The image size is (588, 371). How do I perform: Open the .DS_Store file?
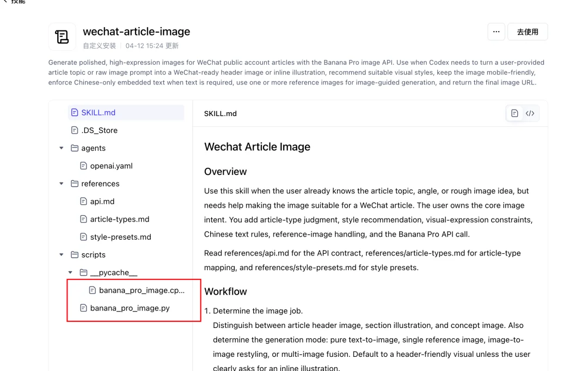click(x=99, y=130)
